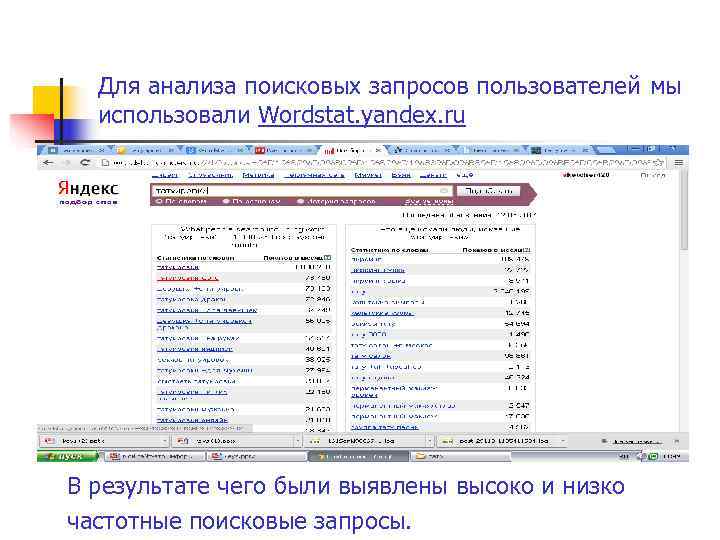The height and width of the screenshot is (540, 720).
Task: Click the value 38 025 in left table
Action: pyautogui.click(x=318, y=359)
